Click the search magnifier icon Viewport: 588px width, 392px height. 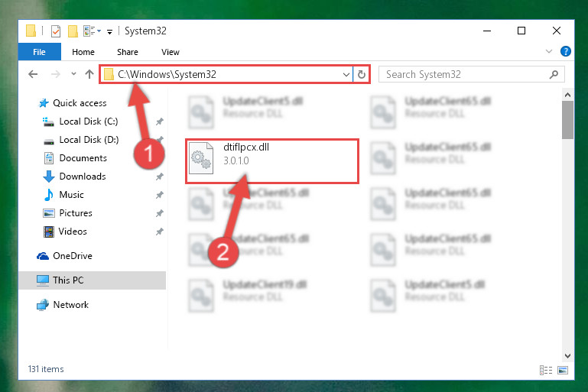[554, 74]
